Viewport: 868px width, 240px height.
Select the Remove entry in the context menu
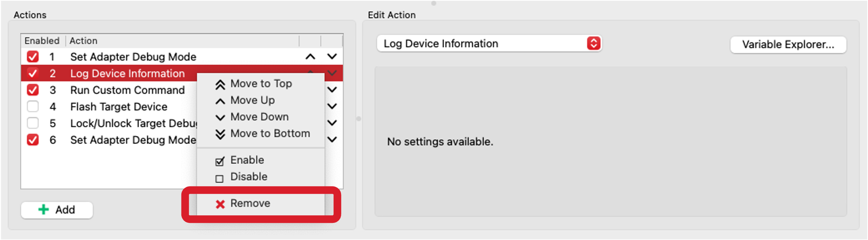coord(250,203)
